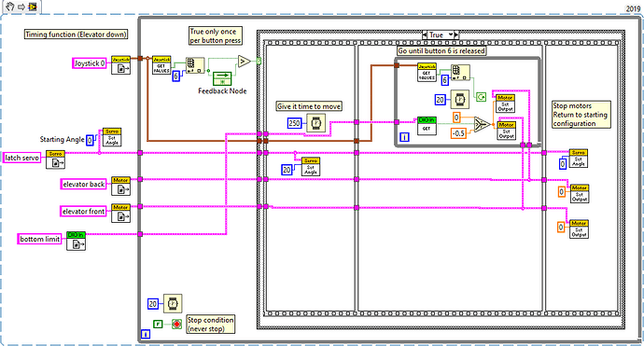Select the Servo Set Angle VI beside Starting Angle
The height and width of the screenshot is (346, 644).
pyautogui.click(x=112, y=137)
